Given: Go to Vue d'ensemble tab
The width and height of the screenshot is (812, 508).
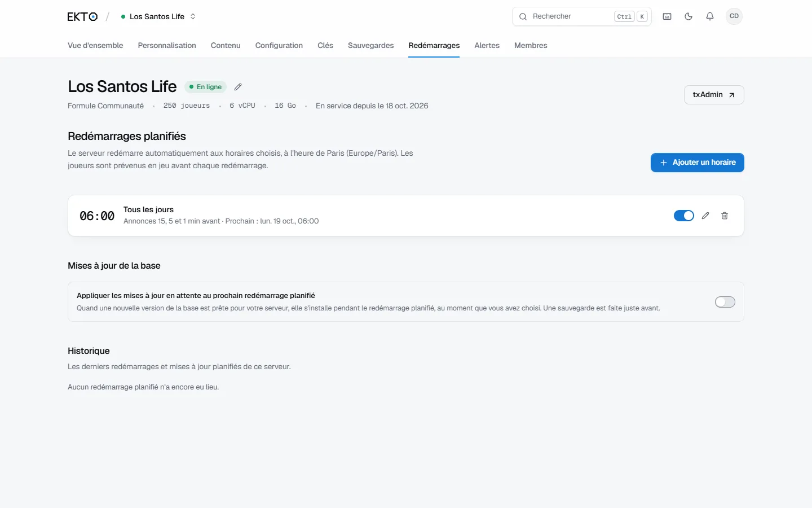Looking at the screenshot, I should [95, 45].
